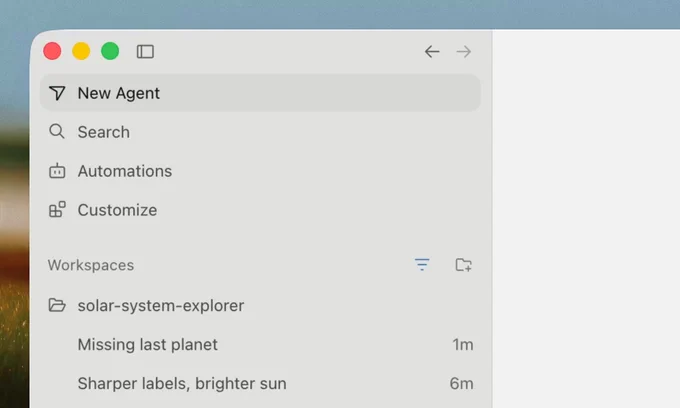Viewport: 680px width, 408px height.
Task: Click the green fullscreen window button
Action: tap(110, 51)
